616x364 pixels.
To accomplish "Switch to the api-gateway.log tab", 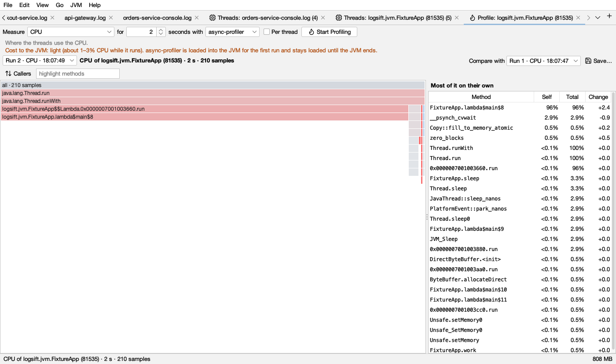I will tap(85, 18).
